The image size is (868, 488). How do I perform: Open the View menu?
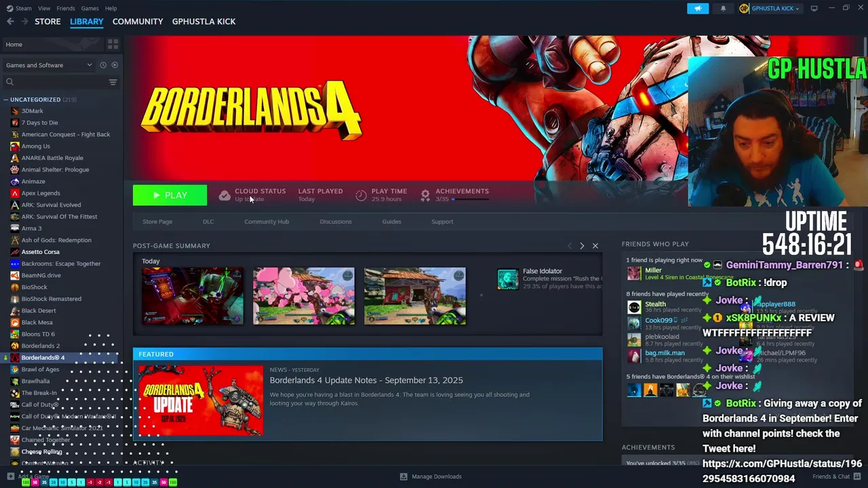44,8
